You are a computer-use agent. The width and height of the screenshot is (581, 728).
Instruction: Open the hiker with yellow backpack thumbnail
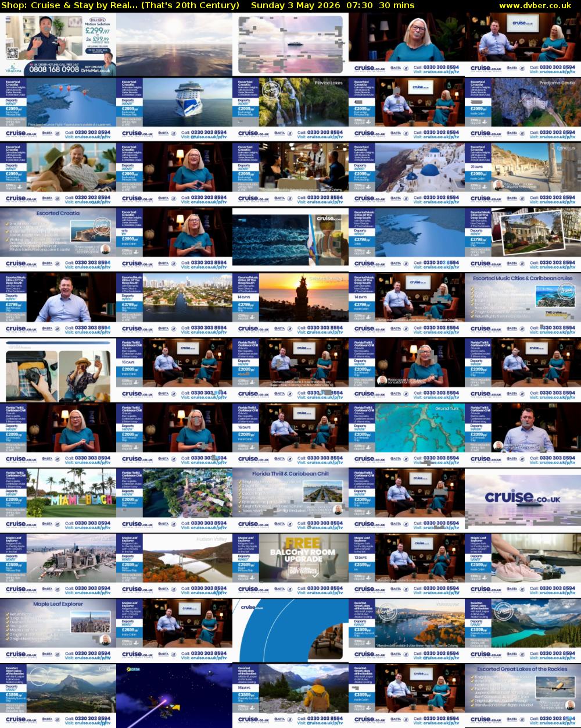290,696
